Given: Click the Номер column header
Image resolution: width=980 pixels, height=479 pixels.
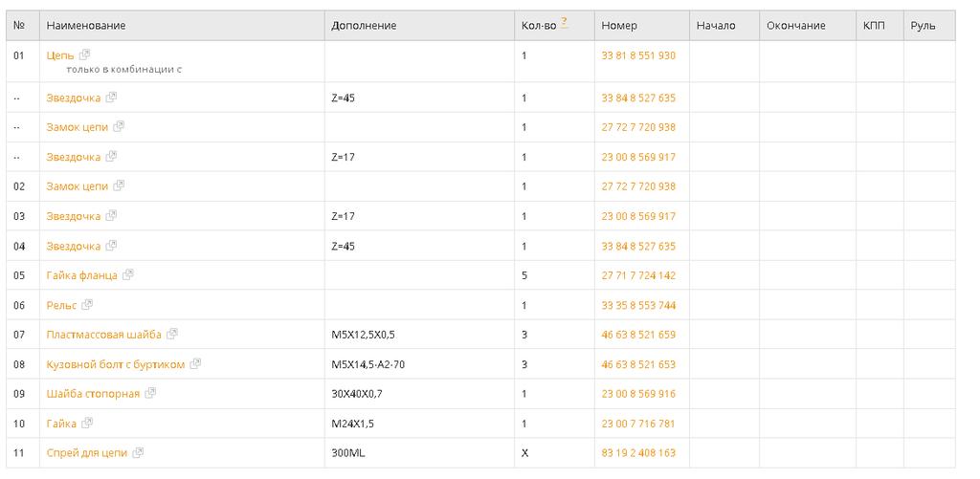Looking at the screenshot, I should point(619,26).
